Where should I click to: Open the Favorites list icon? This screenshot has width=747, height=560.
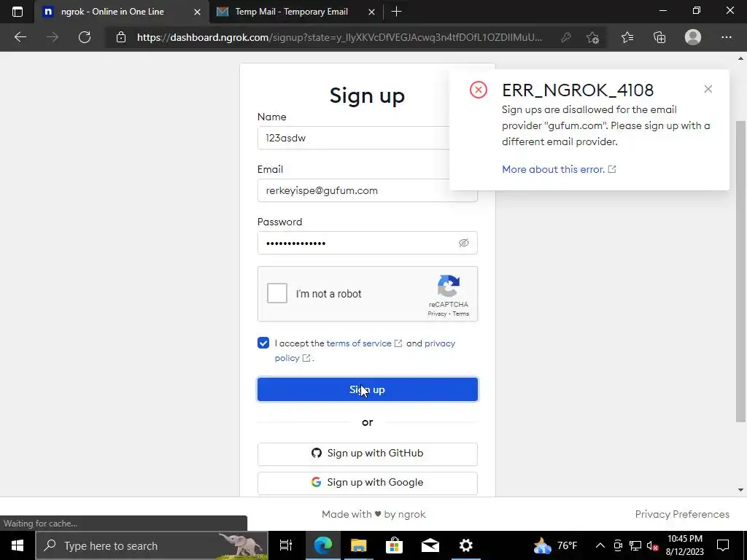(627, 37)
